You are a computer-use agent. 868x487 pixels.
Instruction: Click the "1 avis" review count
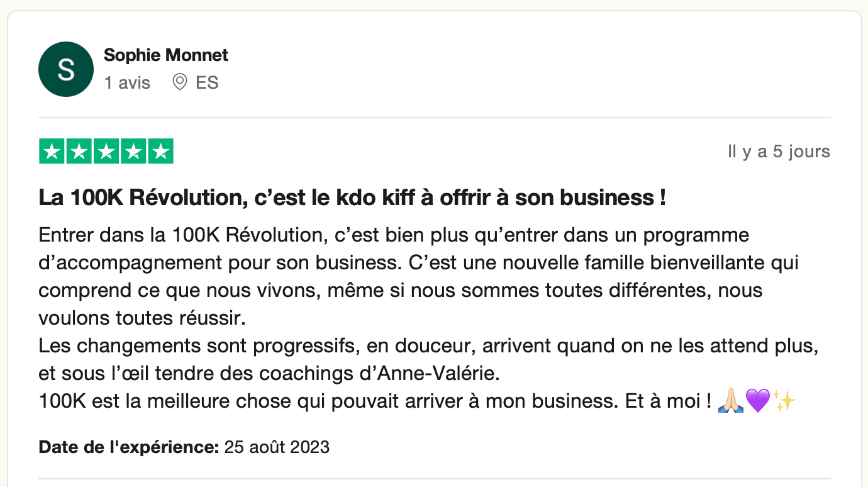tap(127, 82)
